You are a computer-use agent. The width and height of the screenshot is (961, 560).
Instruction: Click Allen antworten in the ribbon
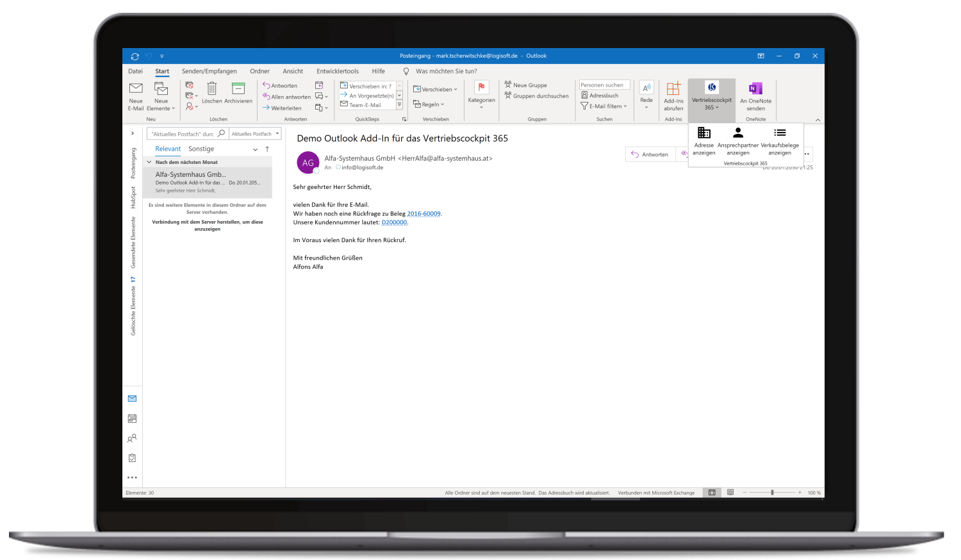286,97
